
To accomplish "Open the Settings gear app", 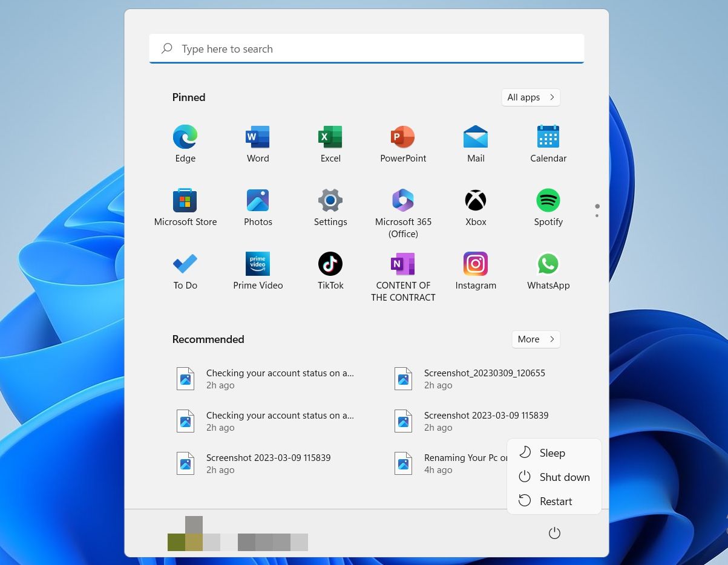I will click(x=330, y=201).
